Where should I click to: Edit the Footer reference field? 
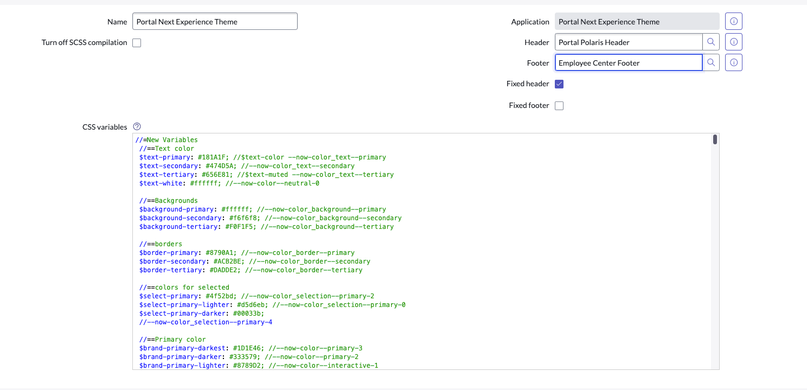point(628,63)
